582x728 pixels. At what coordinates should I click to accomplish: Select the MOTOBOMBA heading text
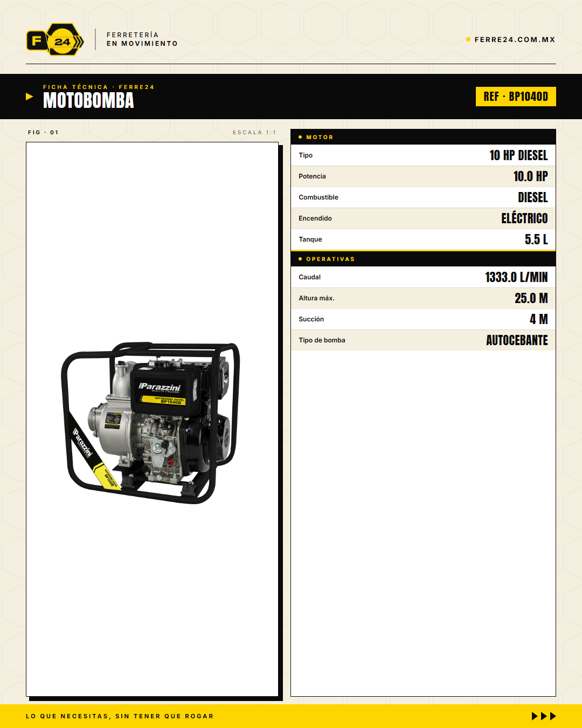click(x=88, y=100)
